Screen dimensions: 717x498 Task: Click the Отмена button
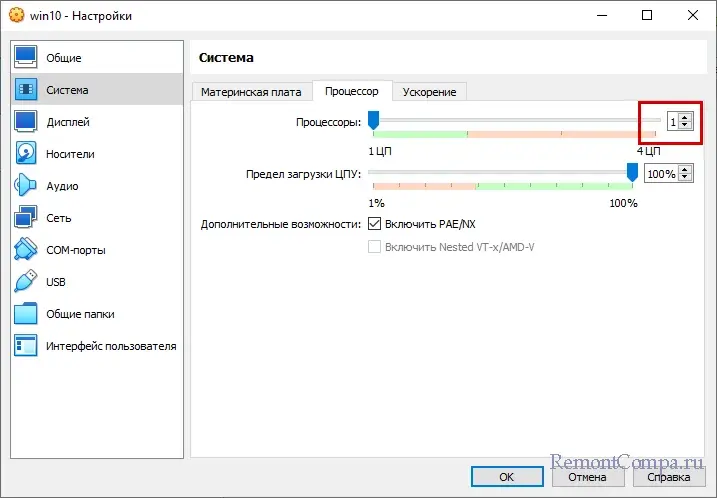pos(587,476)
